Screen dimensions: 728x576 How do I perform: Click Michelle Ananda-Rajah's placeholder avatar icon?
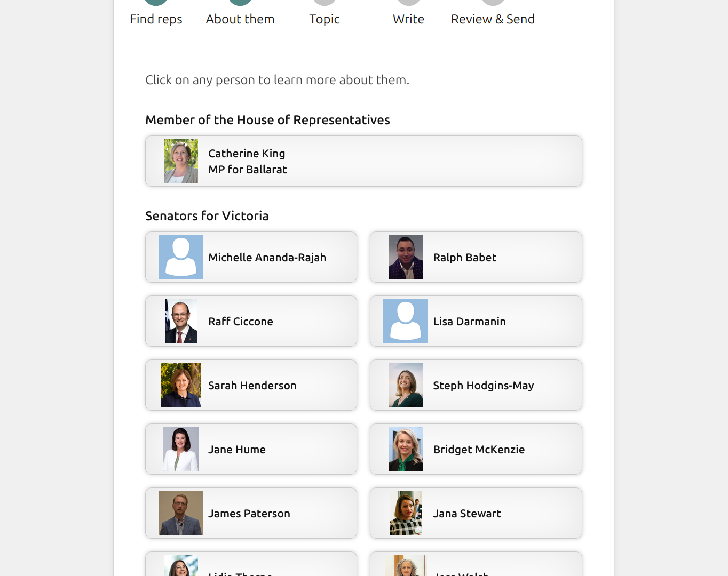click(181, 257)
